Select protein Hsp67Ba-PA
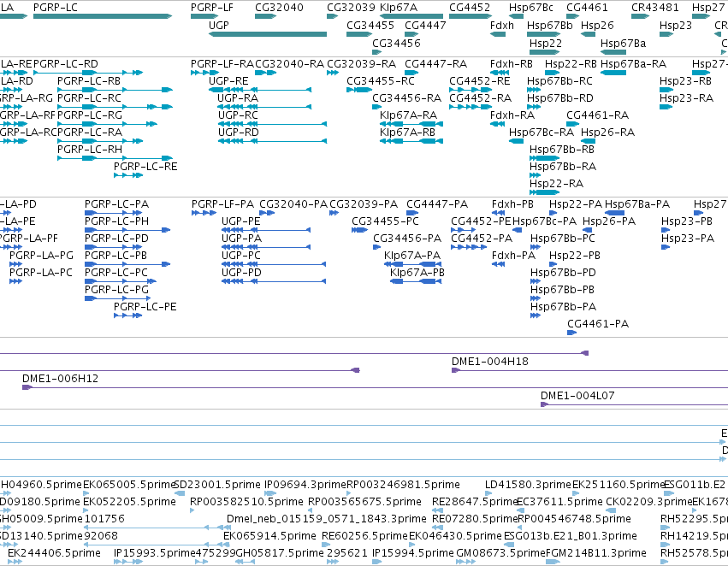The height and width of the screenshot is (566, 728). point(637,204)
